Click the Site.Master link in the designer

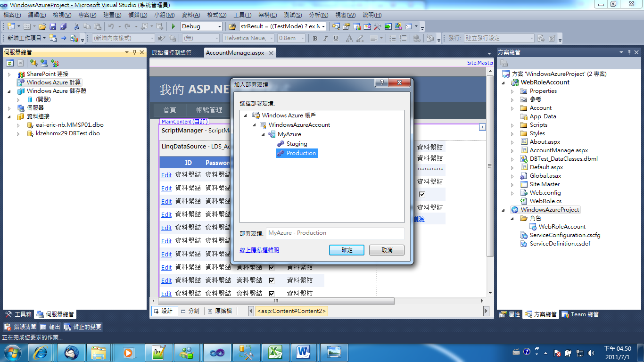(480, 63)
